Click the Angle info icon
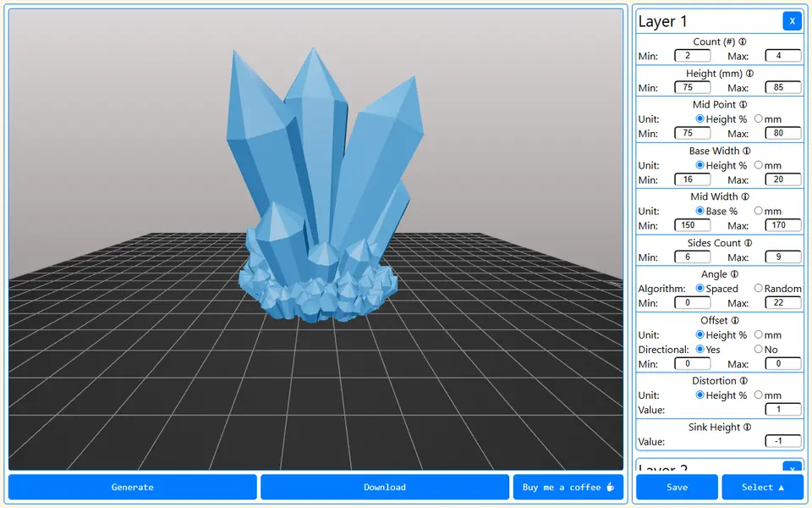Viewport: 812px width, 508px height. click(x=734, y=274)
